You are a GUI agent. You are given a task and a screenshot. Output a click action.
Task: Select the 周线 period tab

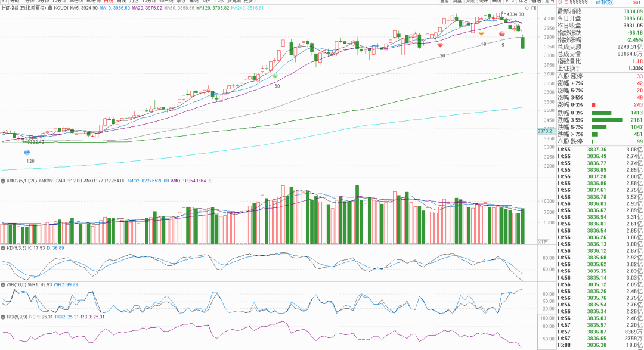121,1
